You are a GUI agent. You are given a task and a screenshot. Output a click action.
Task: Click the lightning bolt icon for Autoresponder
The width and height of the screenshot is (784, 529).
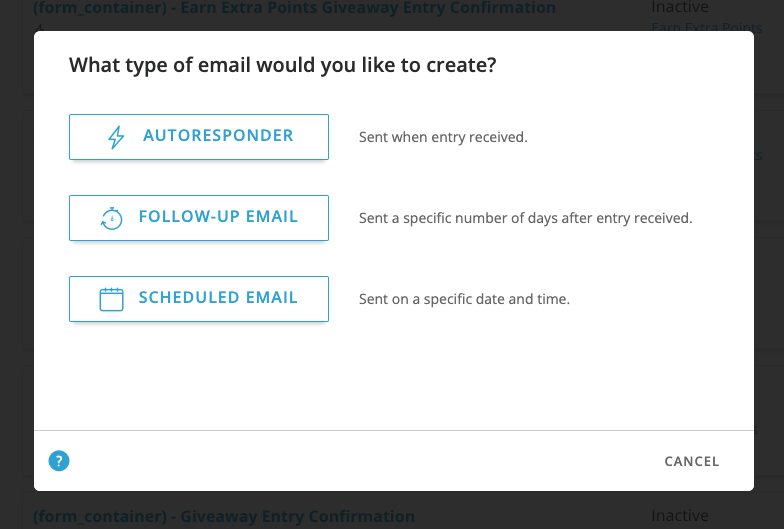click(116, 137)
